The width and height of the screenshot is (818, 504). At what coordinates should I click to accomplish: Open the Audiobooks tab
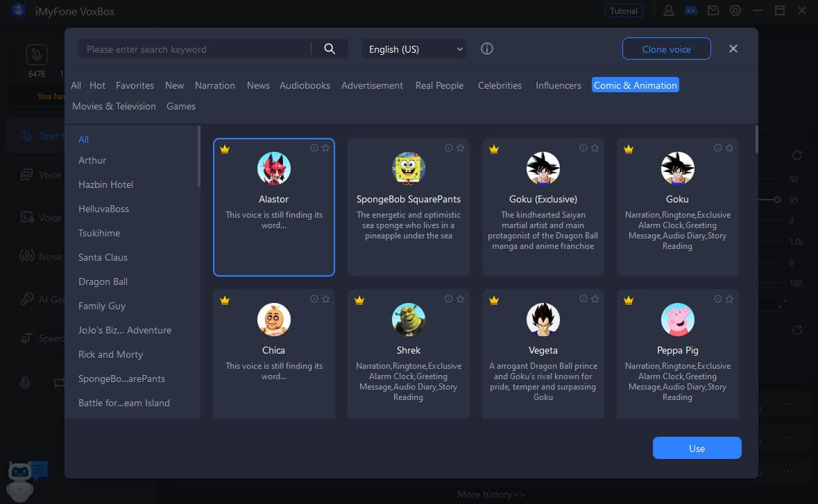(305, 85)
